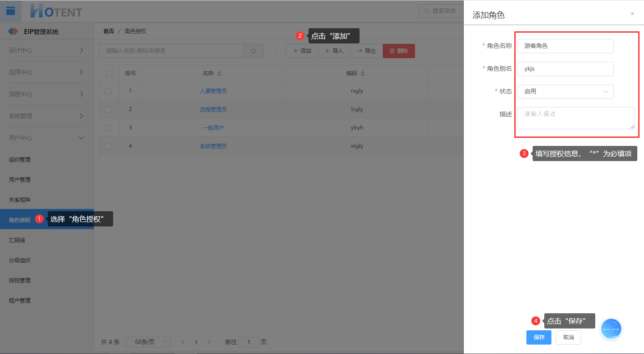The width and height of the screenshot is (644, 354).
Task: Toggle the select-all checkbox in the table header
Action: tap(109, 74)
